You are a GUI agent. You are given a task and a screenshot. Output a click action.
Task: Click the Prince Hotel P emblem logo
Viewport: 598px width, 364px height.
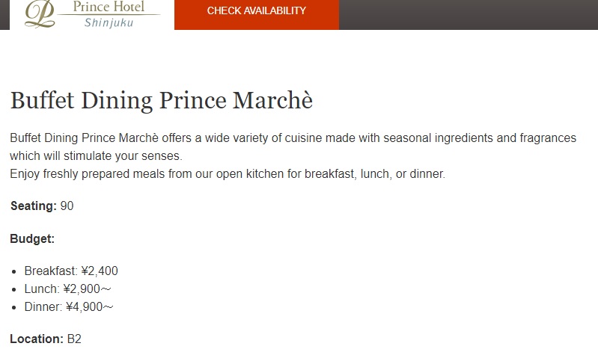pos(40,14)
